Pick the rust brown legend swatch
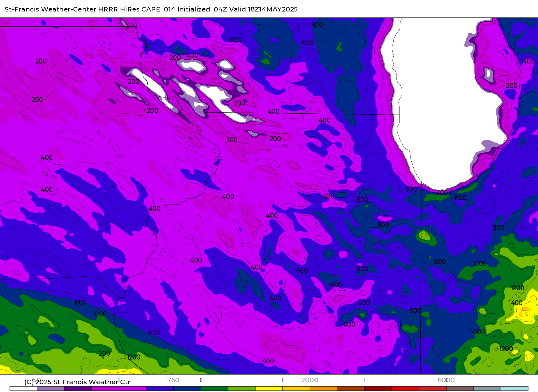The height and width of the screenshot is (392, 538). pyautogui.click(x=351, y=389)
